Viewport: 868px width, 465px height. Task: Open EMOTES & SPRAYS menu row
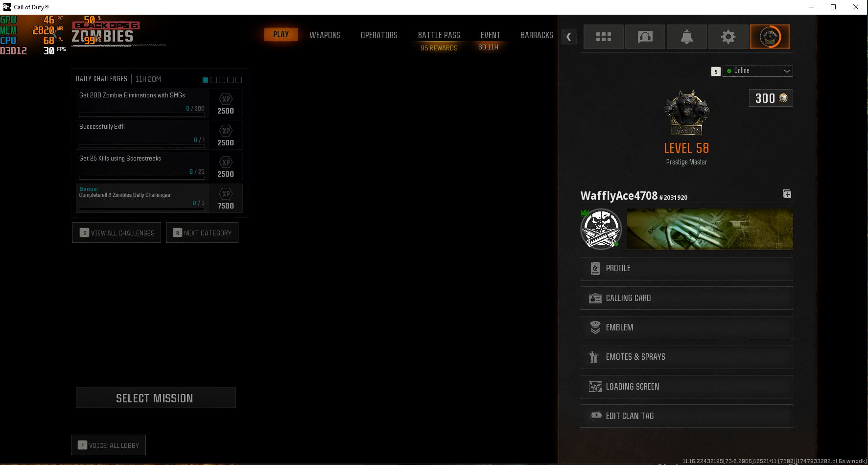coord(687,357)
